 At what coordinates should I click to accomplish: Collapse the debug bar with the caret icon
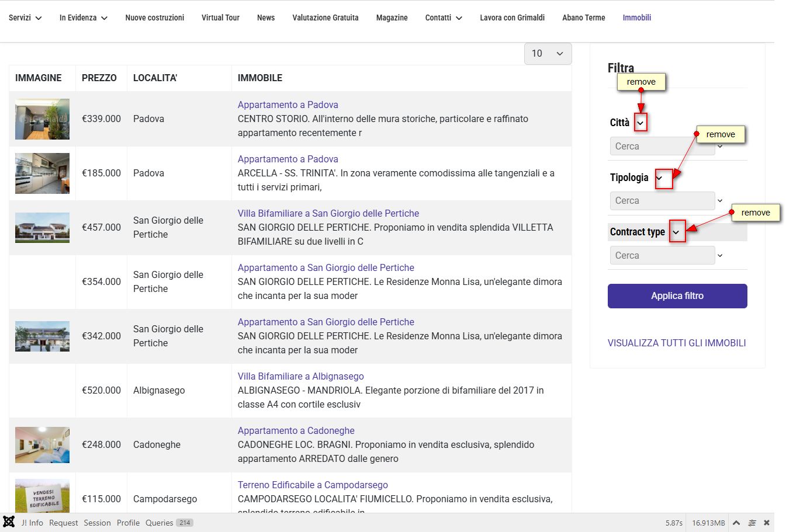(736, 523)
